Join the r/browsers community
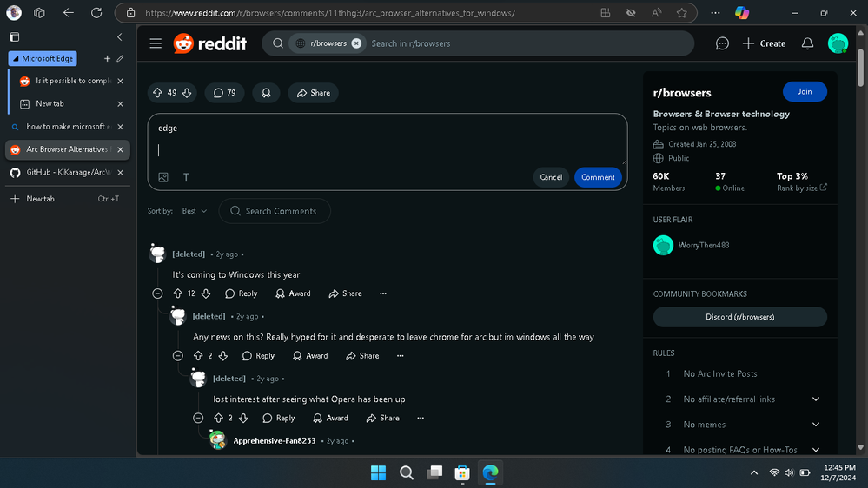 click(805, 92)
